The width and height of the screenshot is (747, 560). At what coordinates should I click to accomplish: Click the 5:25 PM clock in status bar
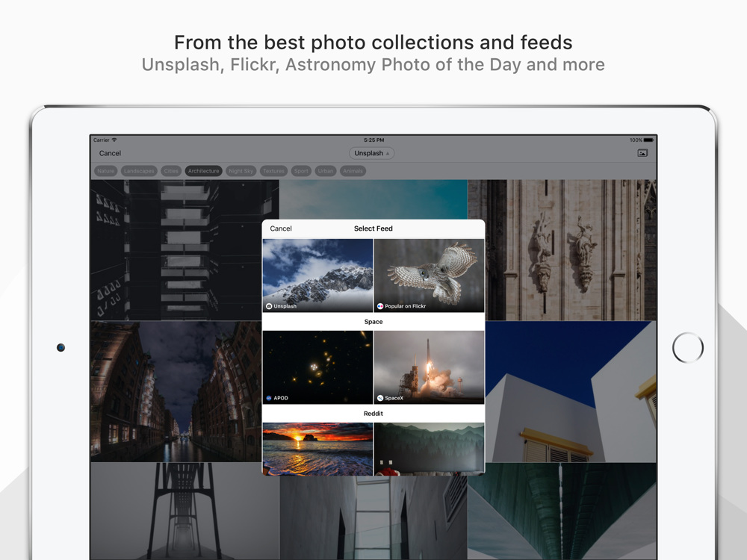[x=374, y=140]
